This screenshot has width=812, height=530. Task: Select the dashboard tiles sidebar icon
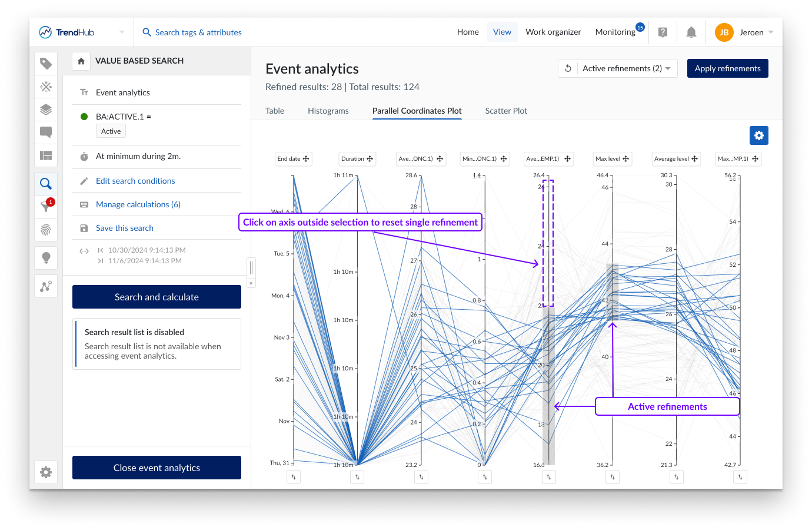click(x=46, y=155)
